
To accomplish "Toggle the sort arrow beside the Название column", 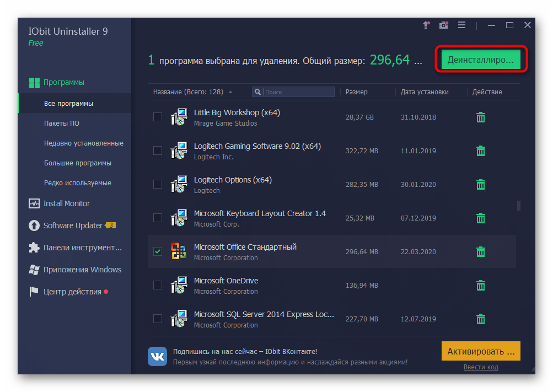I will click(230, 92).
